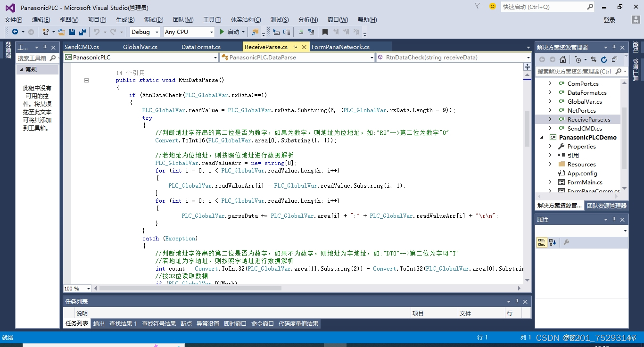The height and width of the screenshot is (347, 644).
Task: Toggle auto-hide pin on Task List panel
Action: click(517, 301)
